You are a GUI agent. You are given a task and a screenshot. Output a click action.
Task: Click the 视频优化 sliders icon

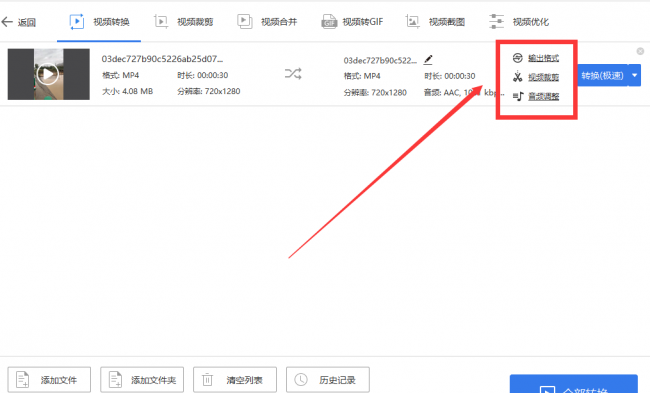click(x=496, y=22)
